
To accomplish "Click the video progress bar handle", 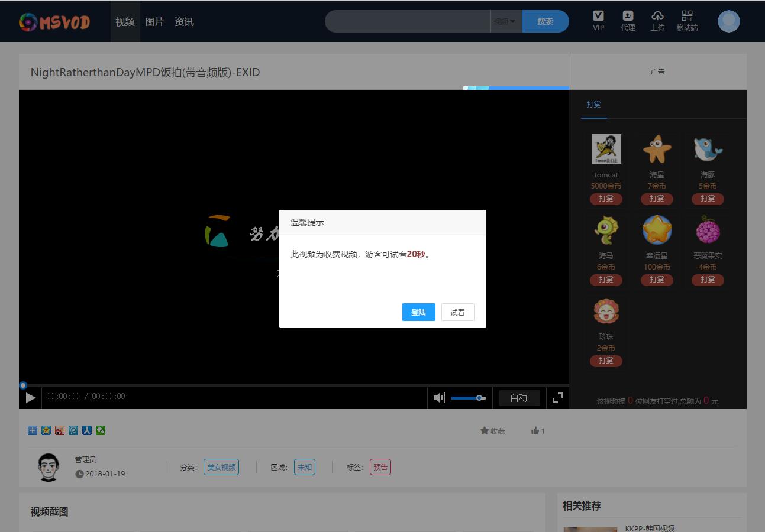I will coord(23,385).
